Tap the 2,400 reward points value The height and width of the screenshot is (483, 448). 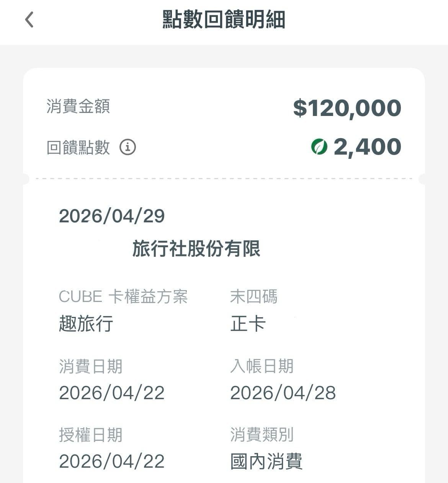pyautogui.click(x=367, y=147)
